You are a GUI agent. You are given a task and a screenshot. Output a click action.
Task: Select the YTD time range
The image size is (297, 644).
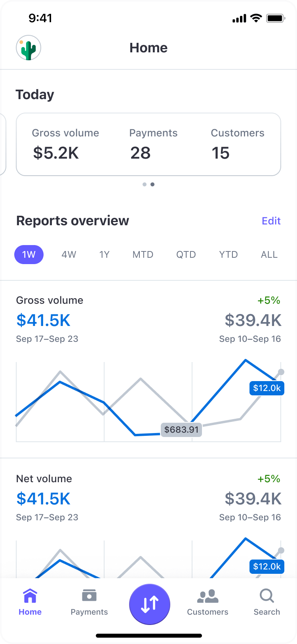(x=228, y=255)
